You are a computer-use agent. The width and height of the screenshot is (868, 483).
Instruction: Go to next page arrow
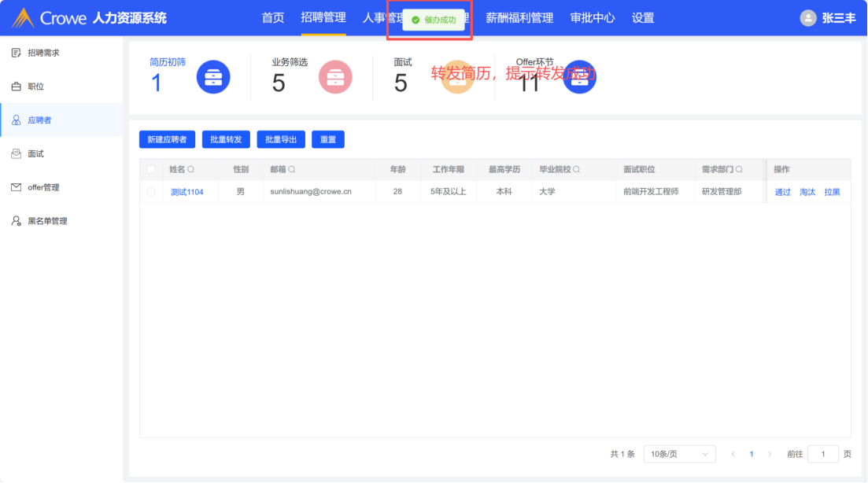coord(770,454)
